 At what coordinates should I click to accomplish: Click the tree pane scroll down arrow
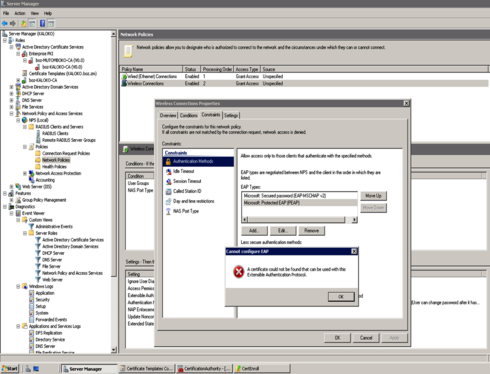click(x=114, y=350)
